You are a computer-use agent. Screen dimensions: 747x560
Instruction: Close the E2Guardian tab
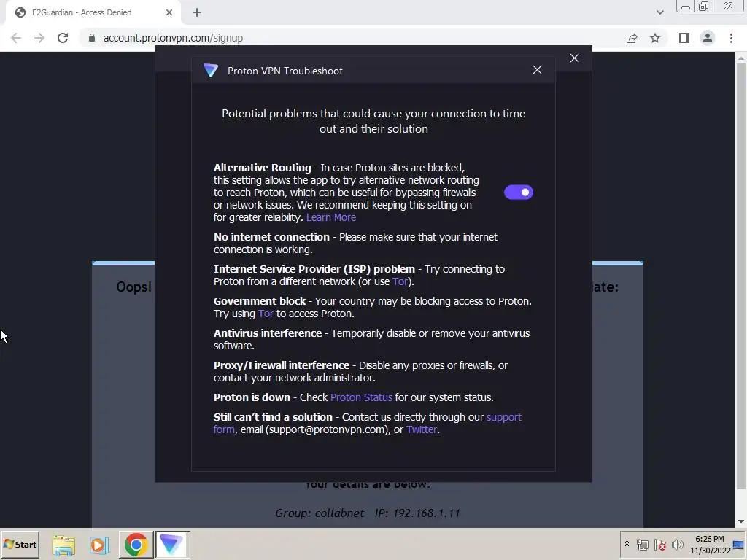169,12
